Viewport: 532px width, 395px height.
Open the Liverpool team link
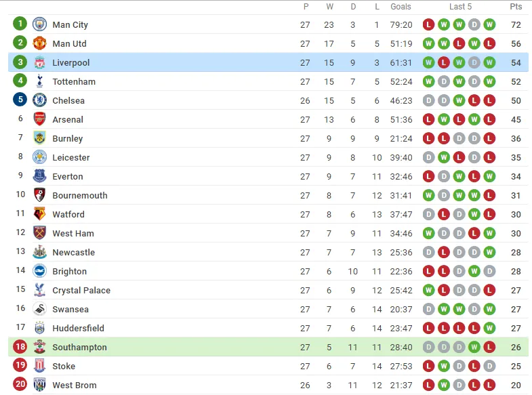pyautogui.click(x=71, y=63)
